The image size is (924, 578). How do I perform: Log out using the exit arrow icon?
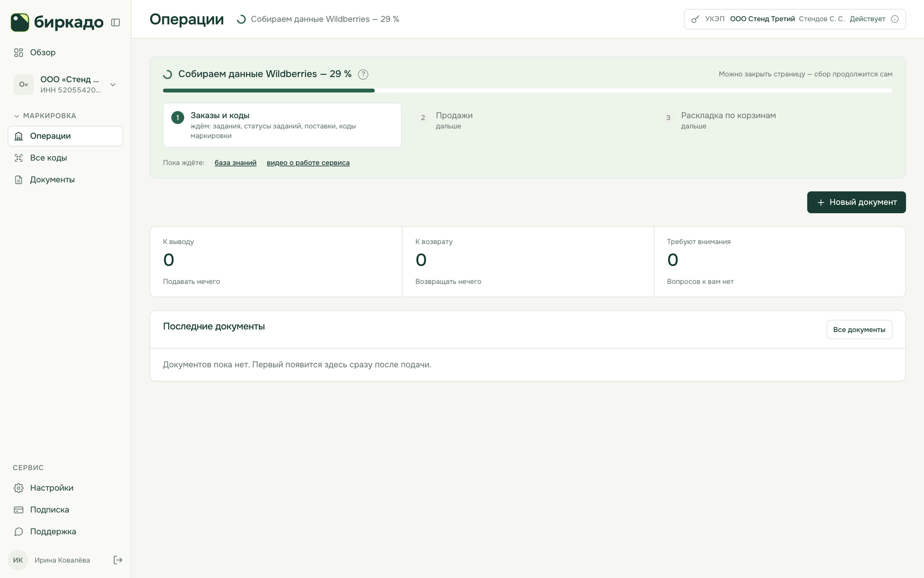point(118,560)
